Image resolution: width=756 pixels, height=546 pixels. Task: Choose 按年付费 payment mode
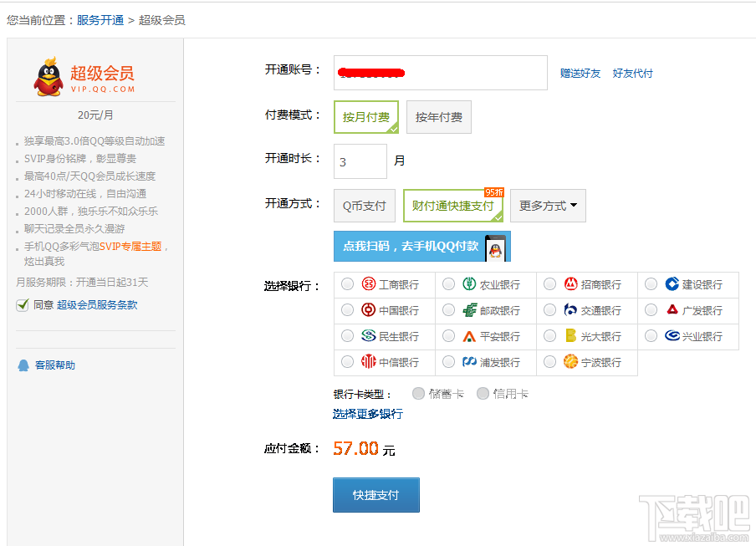point(439,117)
